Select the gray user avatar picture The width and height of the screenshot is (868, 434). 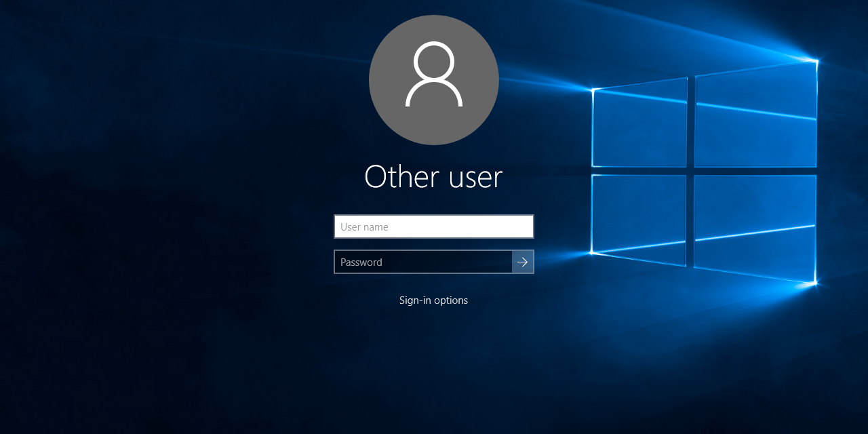pyautogui.click(x=434, y=80)
